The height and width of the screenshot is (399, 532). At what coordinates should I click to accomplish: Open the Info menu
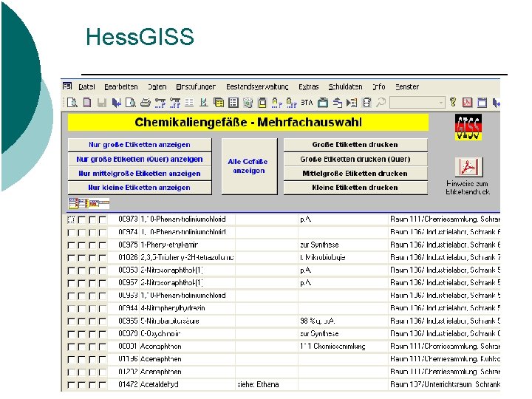[378, 87]
